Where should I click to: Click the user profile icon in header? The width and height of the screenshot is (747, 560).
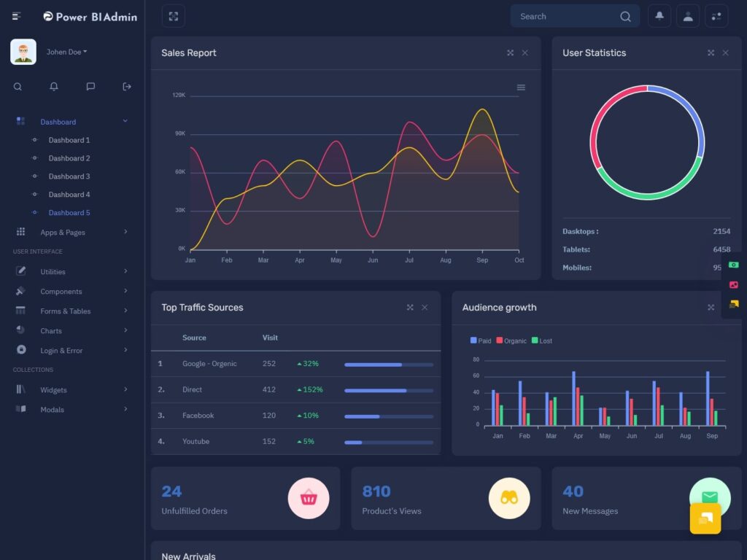[x=688, y=16]
